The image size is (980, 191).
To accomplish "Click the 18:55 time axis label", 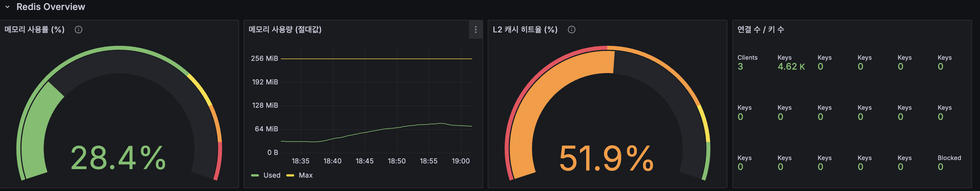I will coord(429,161).
